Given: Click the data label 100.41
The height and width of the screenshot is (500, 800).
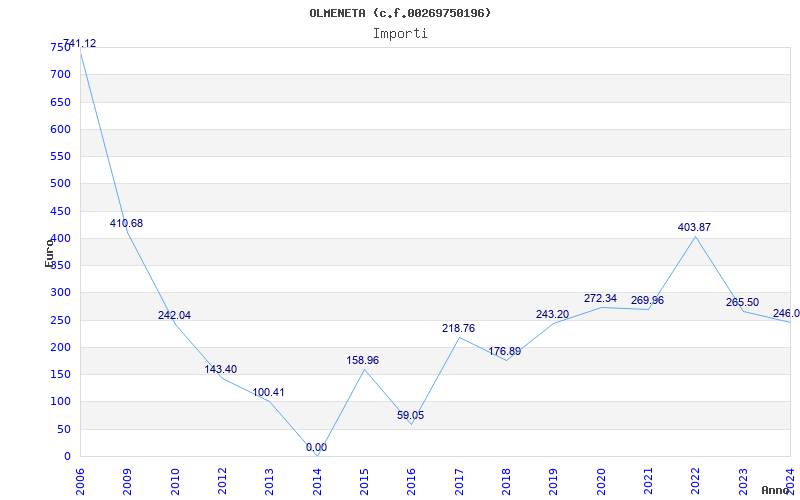Looking at the screenshot, I should pyautogui.click(x=268, y=393).
